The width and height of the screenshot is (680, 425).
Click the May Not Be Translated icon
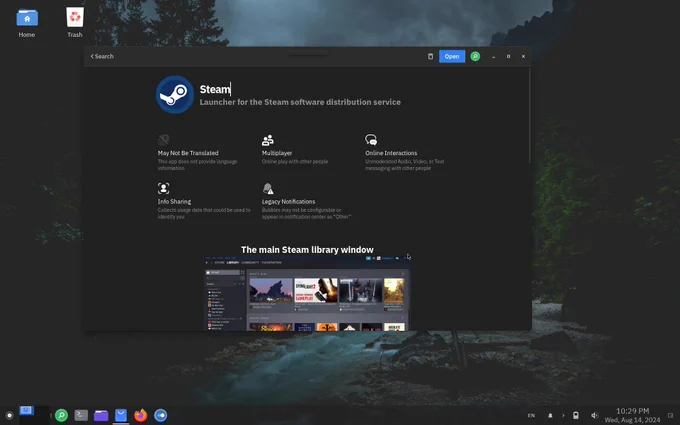click(163, 140)
